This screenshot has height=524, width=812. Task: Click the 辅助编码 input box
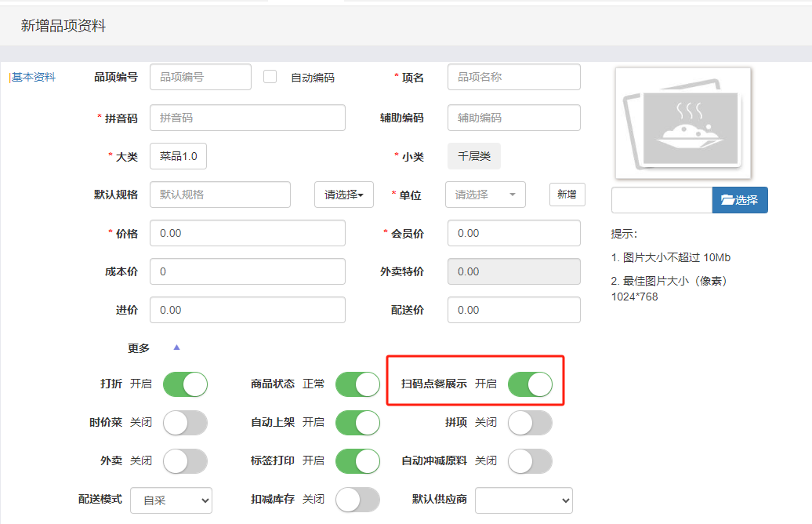pyautogui.click(x=513, y=118)
